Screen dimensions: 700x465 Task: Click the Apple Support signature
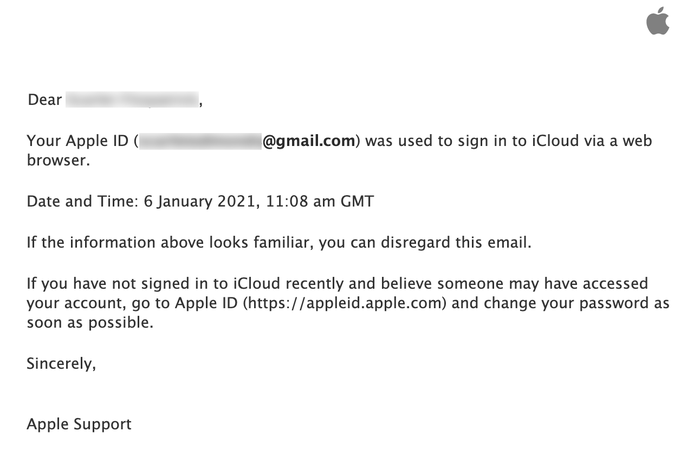[79, 424]
